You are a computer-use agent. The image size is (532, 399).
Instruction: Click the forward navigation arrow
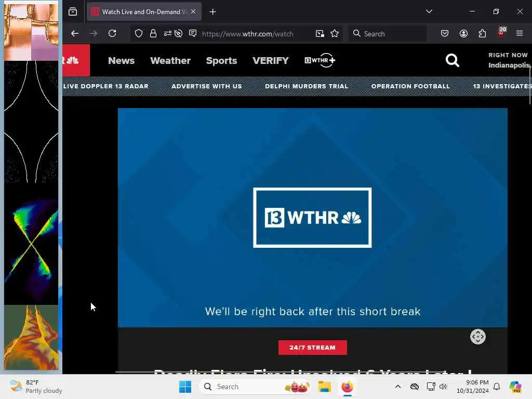(94, 33)
